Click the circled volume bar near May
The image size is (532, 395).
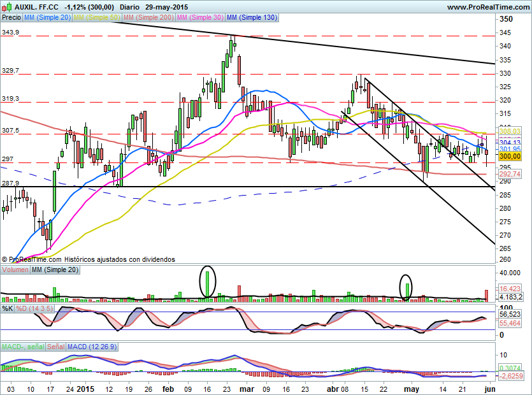(406, 288)
